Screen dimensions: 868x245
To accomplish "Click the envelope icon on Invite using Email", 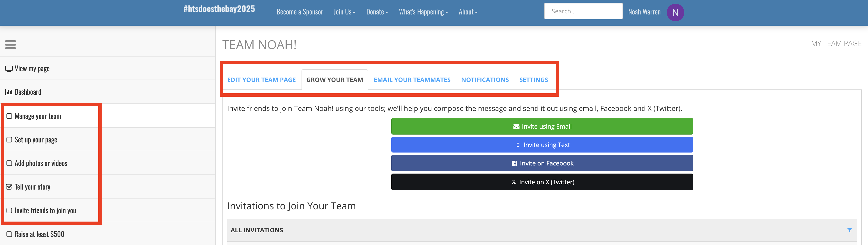I will click(x=516, y=127).
